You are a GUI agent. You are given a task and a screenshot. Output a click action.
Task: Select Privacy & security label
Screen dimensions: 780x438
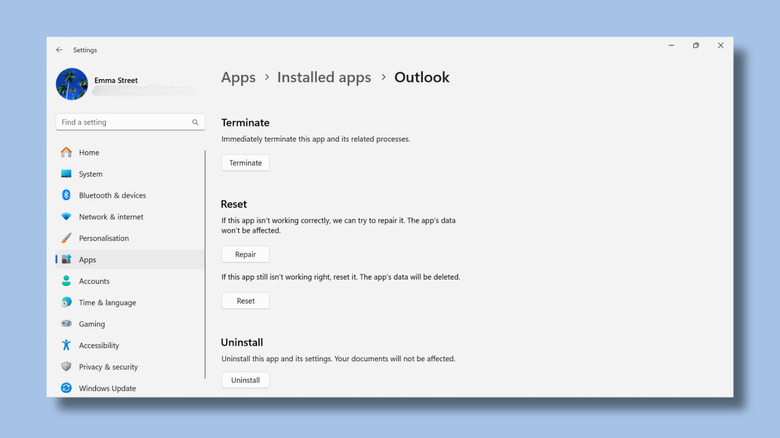[x=108, y=366]
